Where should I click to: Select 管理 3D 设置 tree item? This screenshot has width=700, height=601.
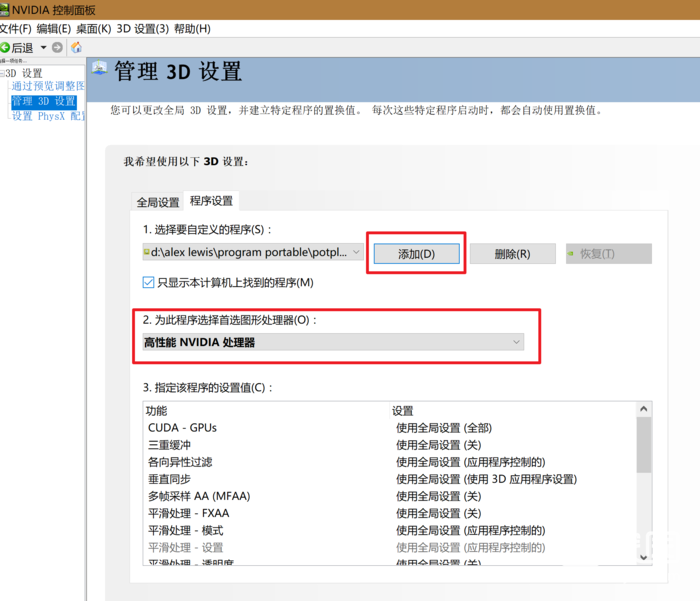click(x=44, y=101)
